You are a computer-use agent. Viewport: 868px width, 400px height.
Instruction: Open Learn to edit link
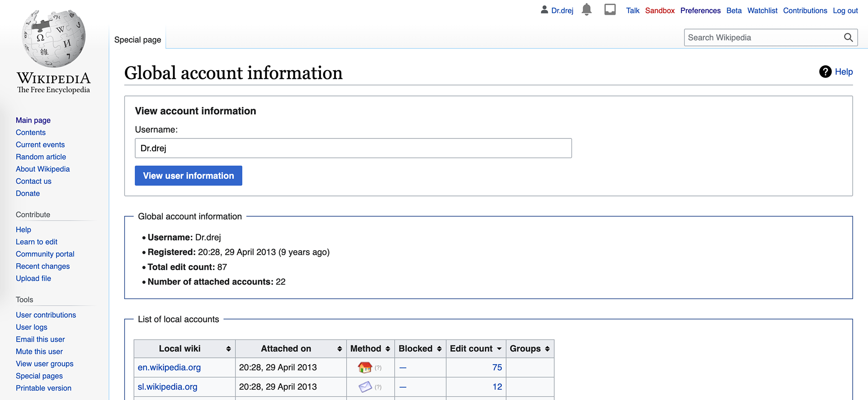click(37, 242)
